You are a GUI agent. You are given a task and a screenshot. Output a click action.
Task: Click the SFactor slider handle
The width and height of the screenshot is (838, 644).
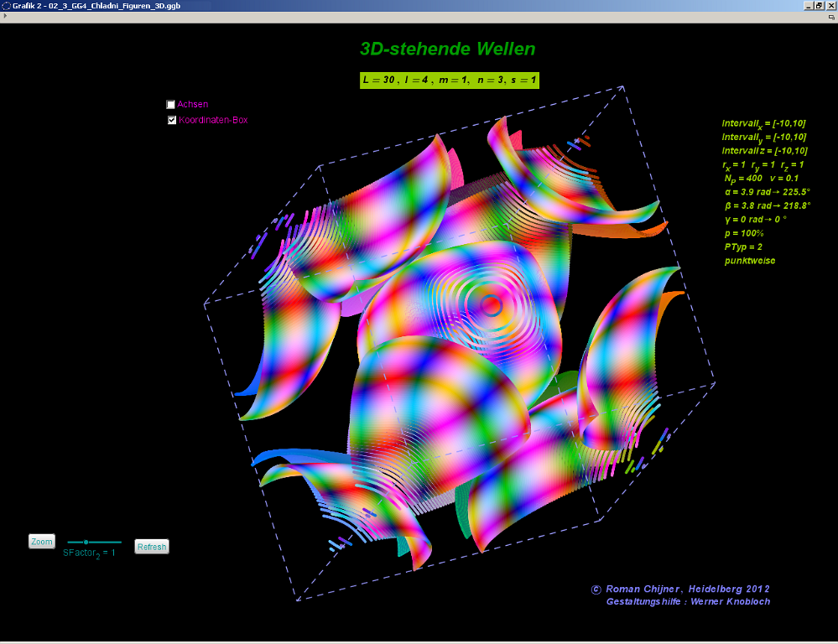pos(86,543)
